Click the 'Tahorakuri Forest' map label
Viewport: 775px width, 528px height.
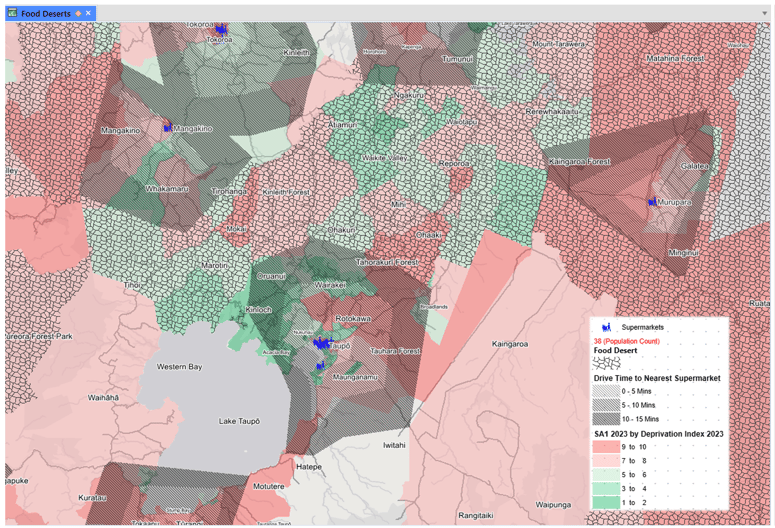click(387, 263)
